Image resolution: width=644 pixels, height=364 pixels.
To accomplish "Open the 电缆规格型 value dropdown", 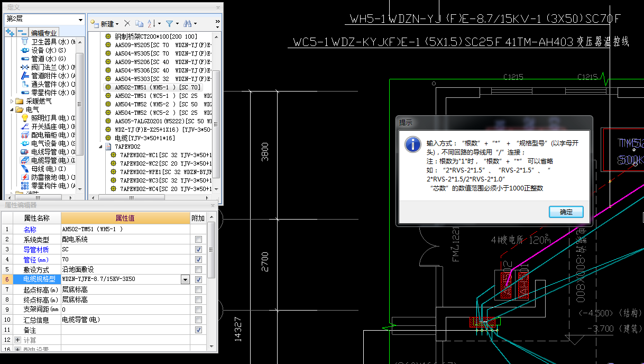I will tap(186, 279).
